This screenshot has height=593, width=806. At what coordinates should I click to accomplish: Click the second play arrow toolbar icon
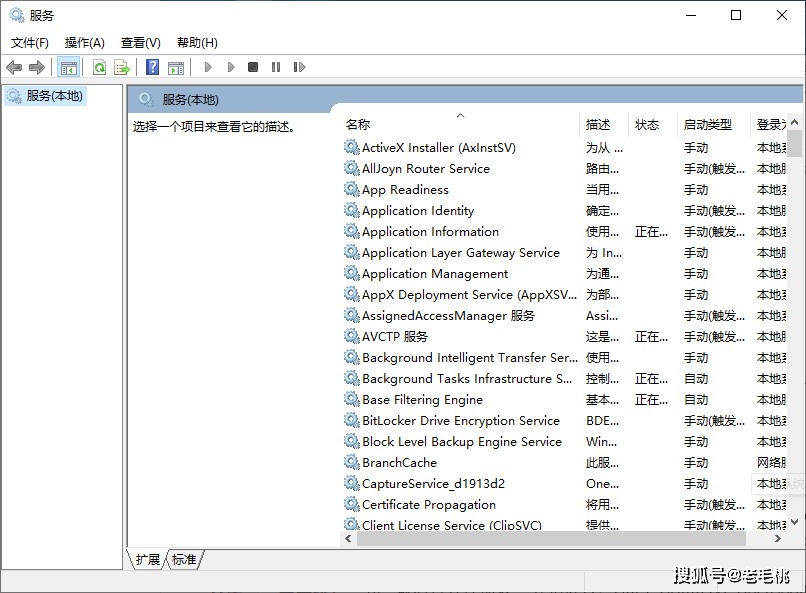[x=231, y=67]
